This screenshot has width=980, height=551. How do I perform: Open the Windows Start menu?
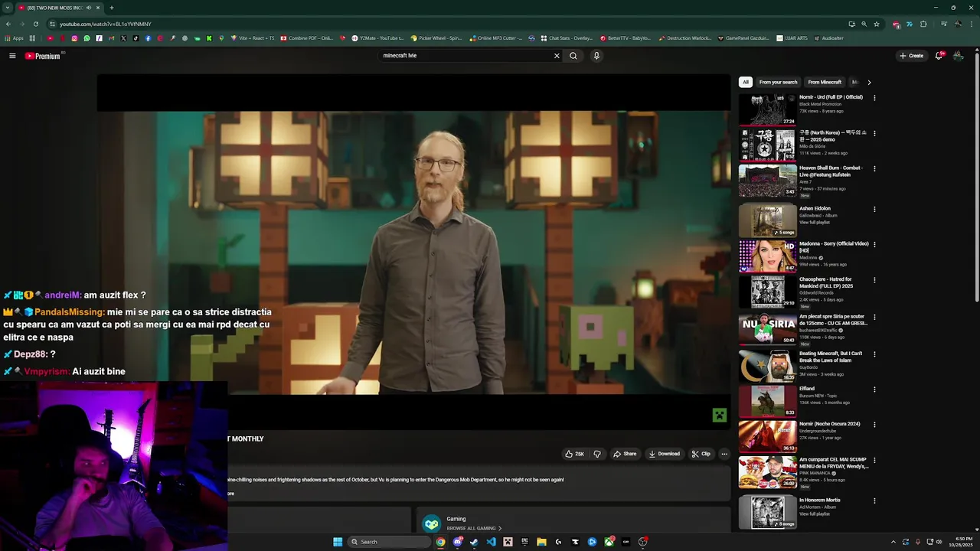[338, 542]
